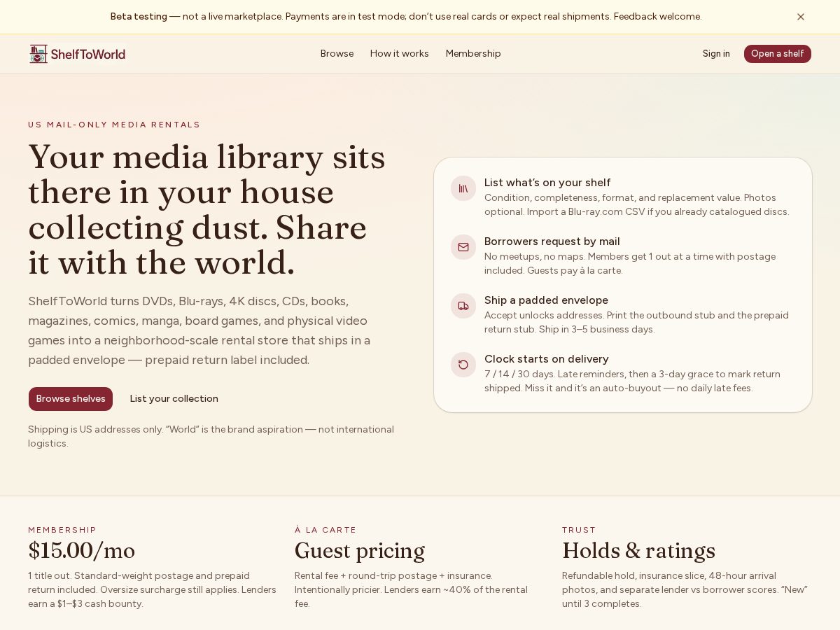Viewport: 840px width, 630px height.
Task: Go to the Membership nav link
Action: pyautogui.click(x=473, y=54)
